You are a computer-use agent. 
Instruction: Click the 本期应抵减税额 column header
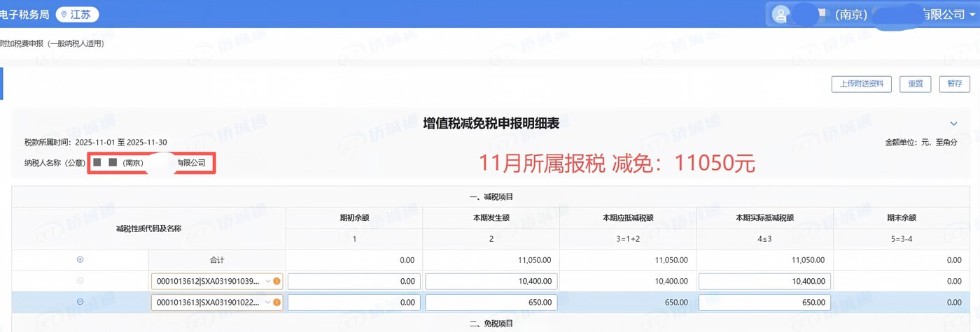tap(628, 217)
